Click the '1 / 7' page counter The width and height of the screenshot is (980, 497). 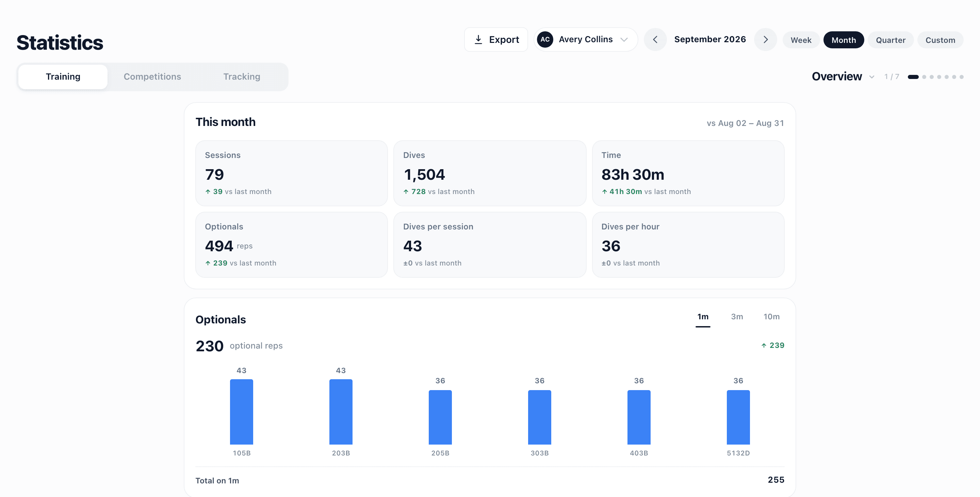[892, 77]
